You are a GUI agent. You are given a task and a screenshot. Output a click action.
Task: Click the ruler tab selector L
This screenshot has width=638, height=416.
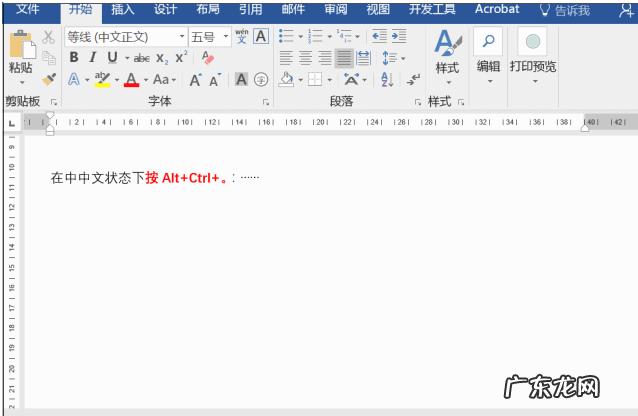[x=12, y=124]
